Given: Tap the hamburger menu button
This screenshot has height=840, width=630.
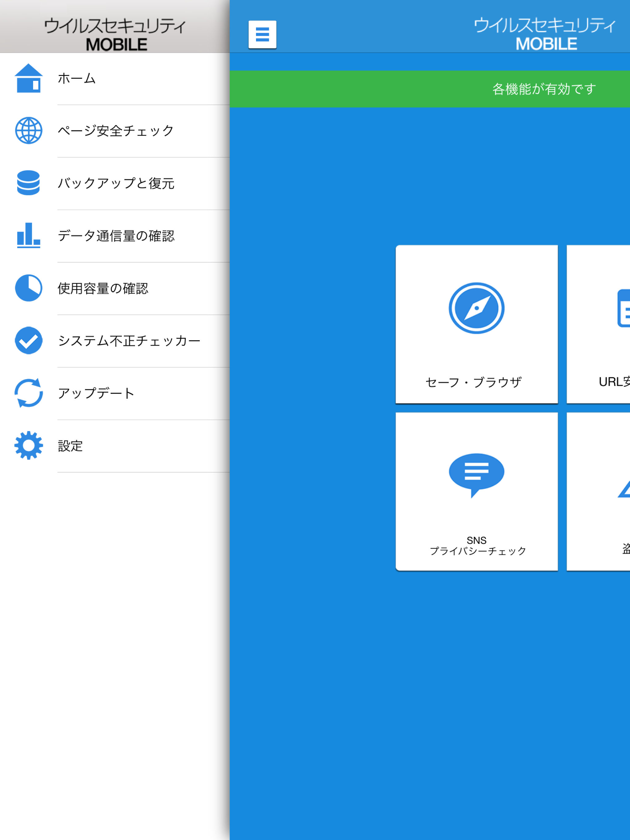Looking at the screenshot, I should [262, 34].
